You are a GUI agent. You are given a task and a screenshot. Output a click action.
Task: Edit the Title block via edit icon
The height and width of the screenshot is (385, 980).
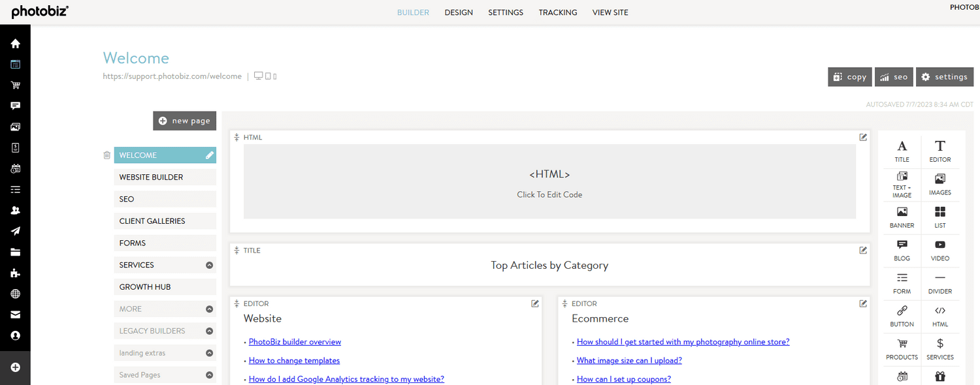(863, 251)
